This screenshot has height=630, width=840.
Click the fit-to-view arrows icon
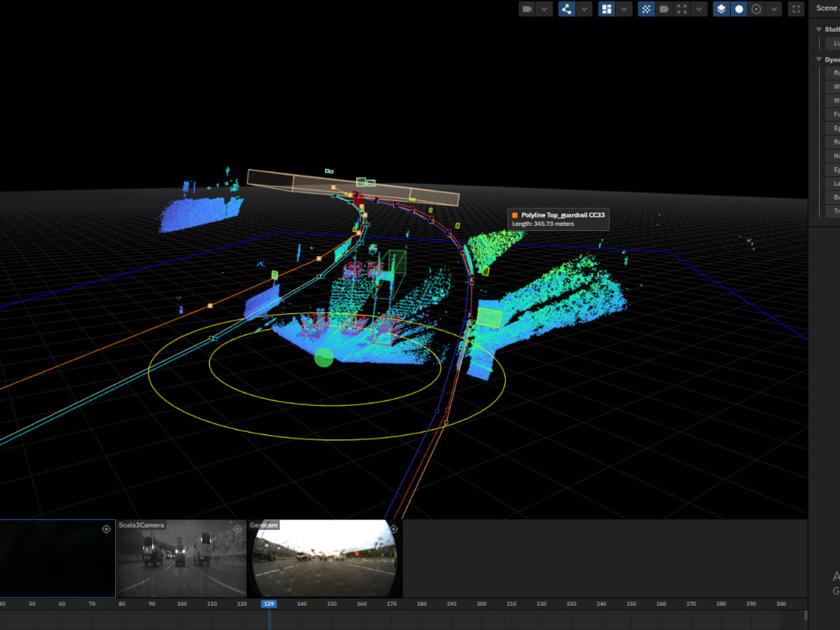click(x=681, y=9)
